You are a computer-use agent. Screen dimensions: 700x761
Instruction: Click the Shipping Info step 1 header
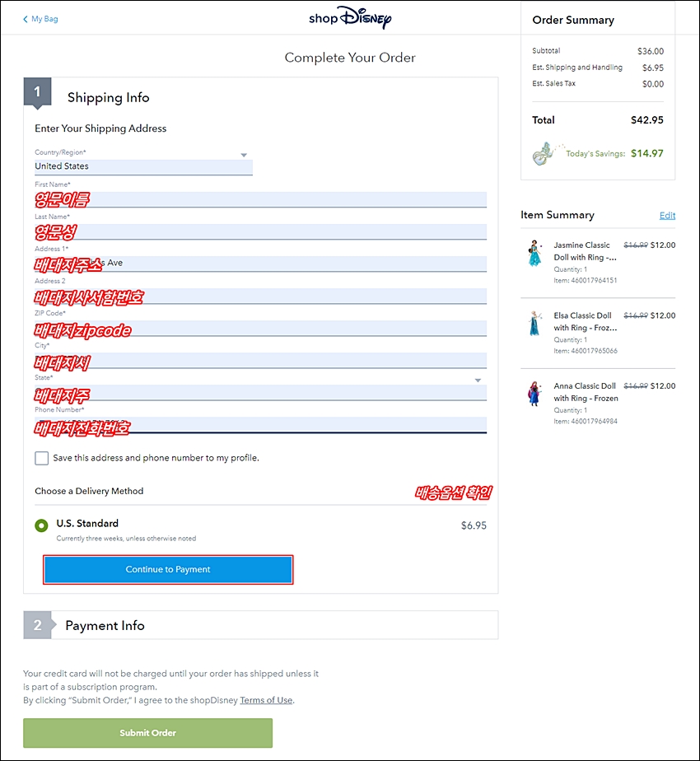click(x=108, y=97)
